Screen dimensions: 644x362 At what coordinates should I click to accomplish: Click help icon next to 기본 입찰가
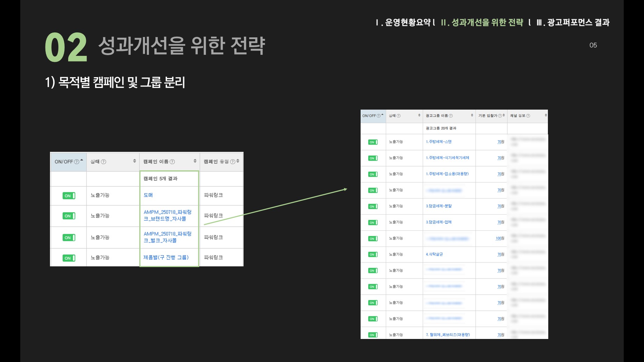[x=500, y=116]
